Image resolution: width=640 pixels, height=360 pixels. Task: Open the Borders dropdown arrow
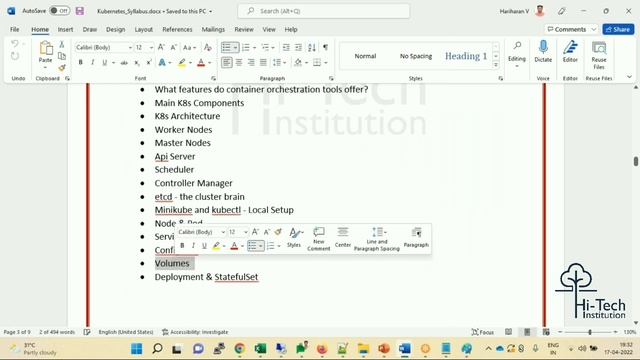pyautogui.click(x=326, y=62)
